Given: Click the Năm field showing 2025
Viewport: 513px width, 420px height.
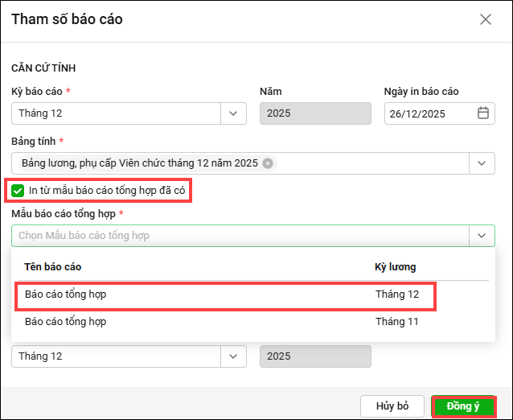Looking at the screenshot, I should [315, 113].
